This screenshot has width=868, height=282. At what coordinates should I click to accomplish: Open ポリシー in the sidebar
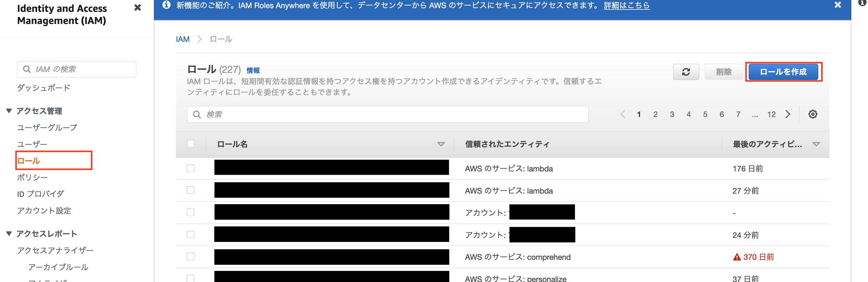click(x=32, y=177)
